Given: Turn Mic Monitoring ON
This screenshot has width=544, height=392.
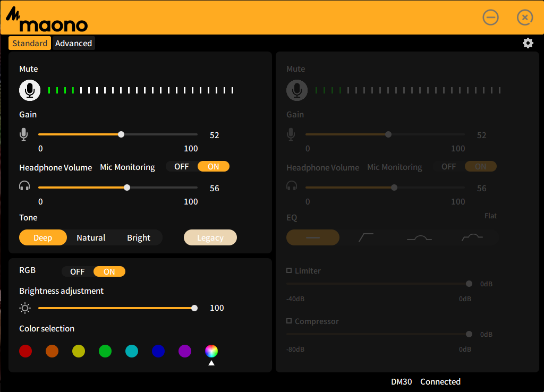Looking at the screenshot, I should [x=214, y=166].
